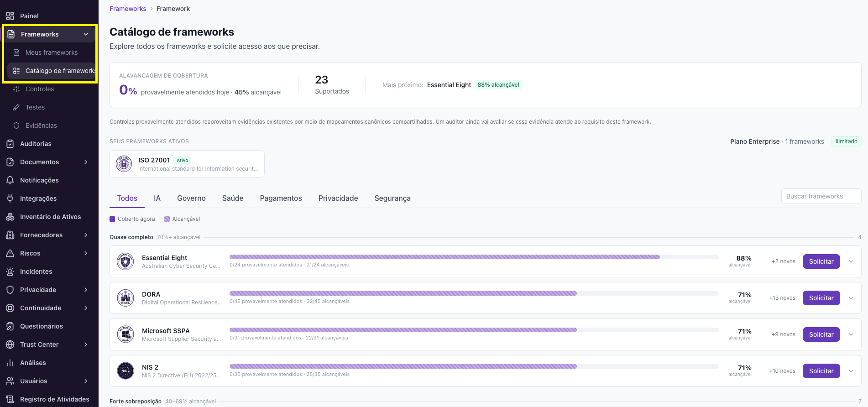Expand the Trust Center submenu chevron
Image resolution: width=868 pixels, height=407 pixels.
coord(86,344)
